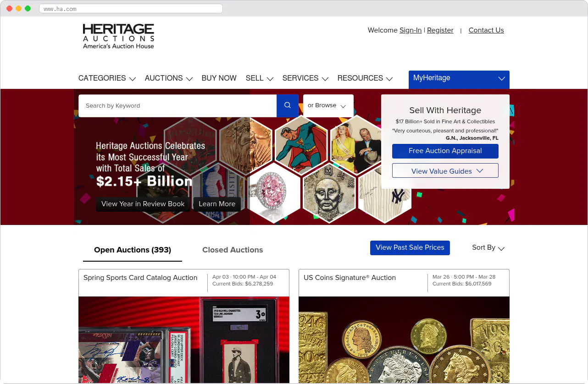588x384 pixels.
Task: Open the "or Browse" dropdown
Action: 328,105
